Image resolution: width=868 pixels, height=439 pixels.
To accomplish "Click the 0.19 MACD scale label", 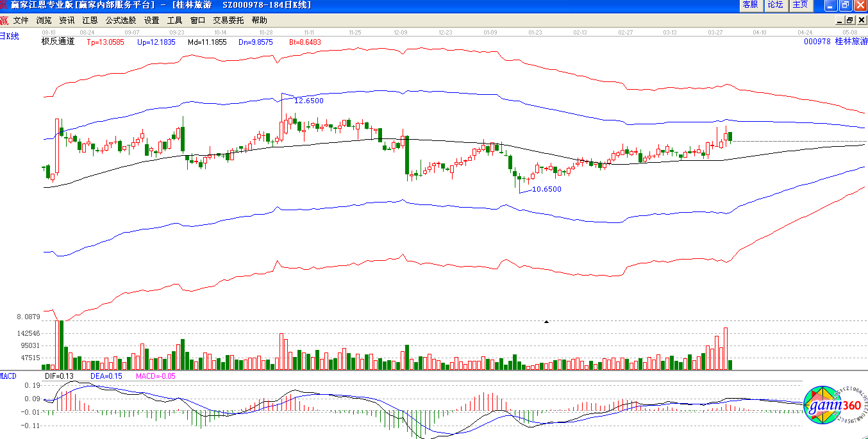I will pyautogui.click(x=32, y=385).
